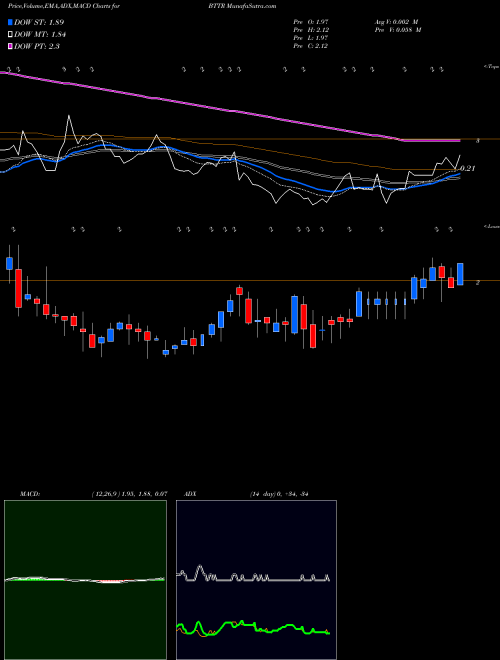Click the 'MACD:' panel heading
The image size is (500, 660).
point(29,494)
